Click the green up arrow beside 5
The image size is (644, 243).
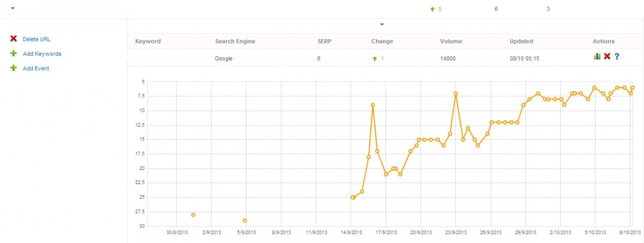point(432,9)
